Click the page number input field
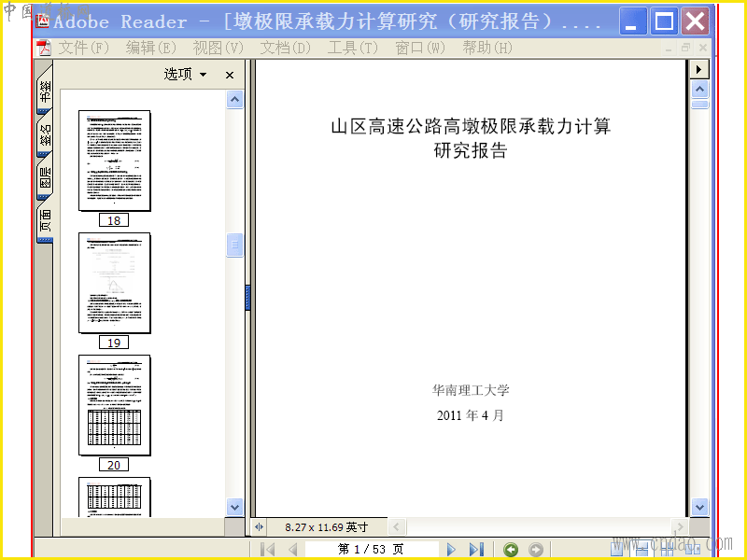The image size is (747, 560). [372, 549]
